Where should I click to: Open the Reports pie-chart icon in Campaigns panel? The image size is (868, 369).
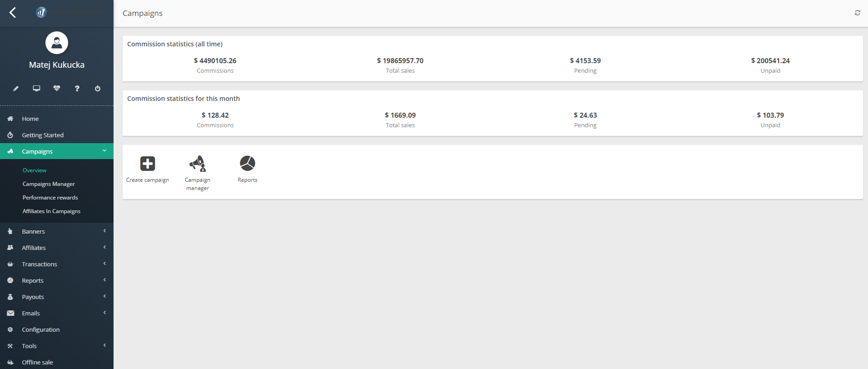[x=247, y=162]
